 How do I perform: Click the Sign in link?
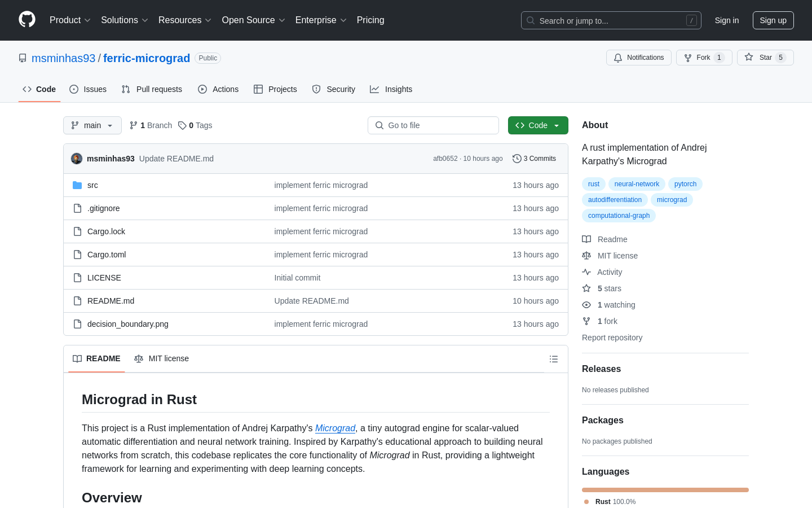click(727, 20)
